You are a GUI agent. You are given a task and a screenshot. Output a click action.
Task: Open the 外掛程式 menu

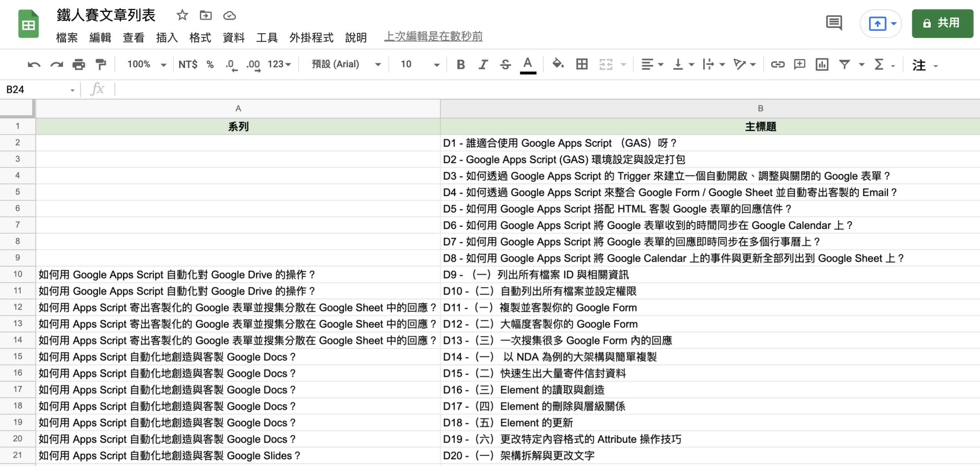[x=311, y=37]
